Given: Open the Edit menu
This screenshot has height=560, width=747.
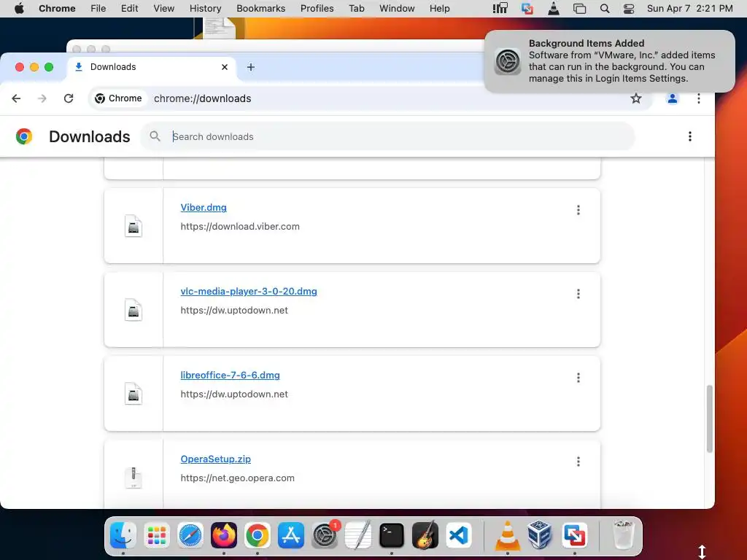Looking at the screenshot, I should [130, 9].
